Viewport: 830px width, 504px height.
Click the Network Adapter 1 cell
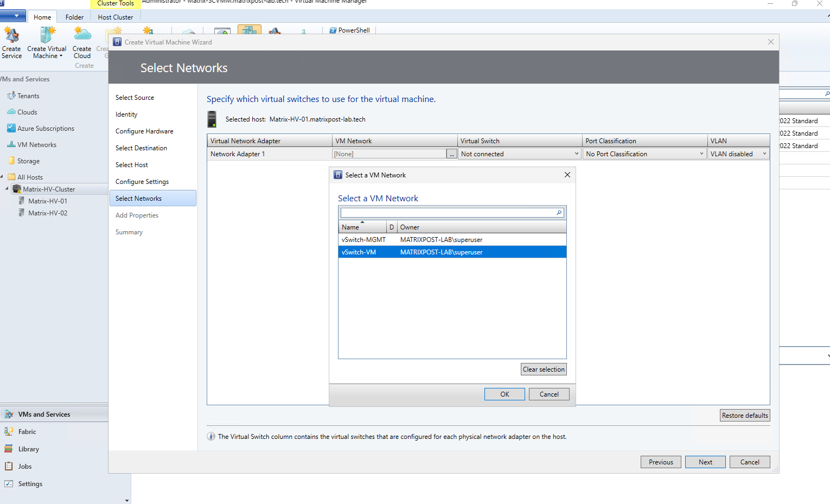(270, 154)
